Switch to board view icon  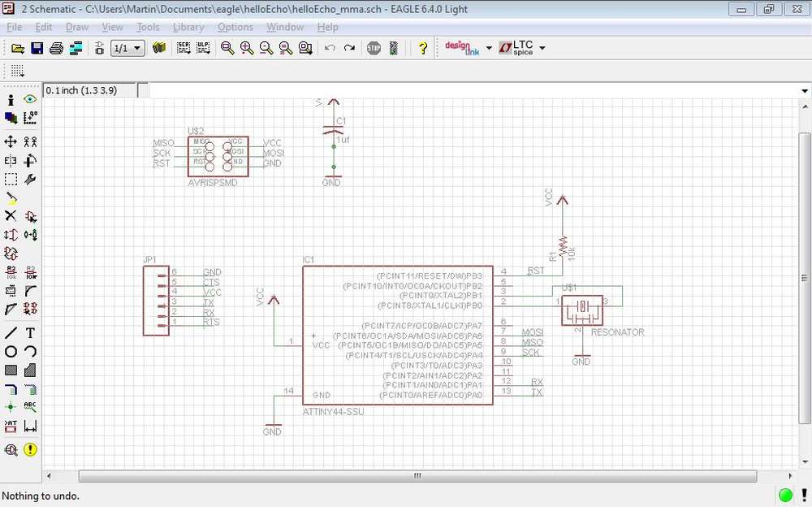tap(99, 48)
